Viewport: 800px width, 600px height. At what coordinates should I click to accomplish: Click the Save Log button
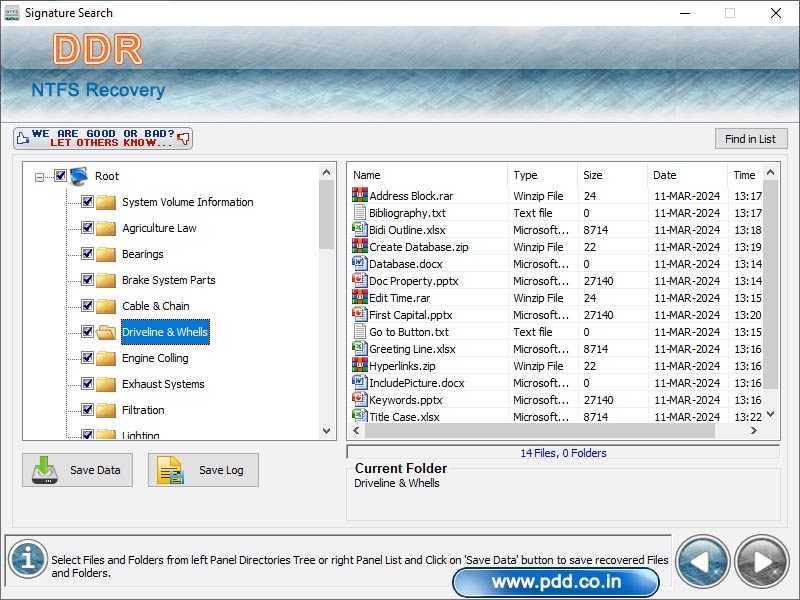coord(202,470)
